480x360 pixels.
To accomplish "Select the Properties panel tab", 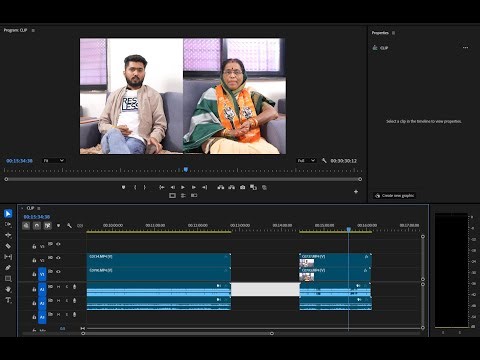I will click(380, 33).
